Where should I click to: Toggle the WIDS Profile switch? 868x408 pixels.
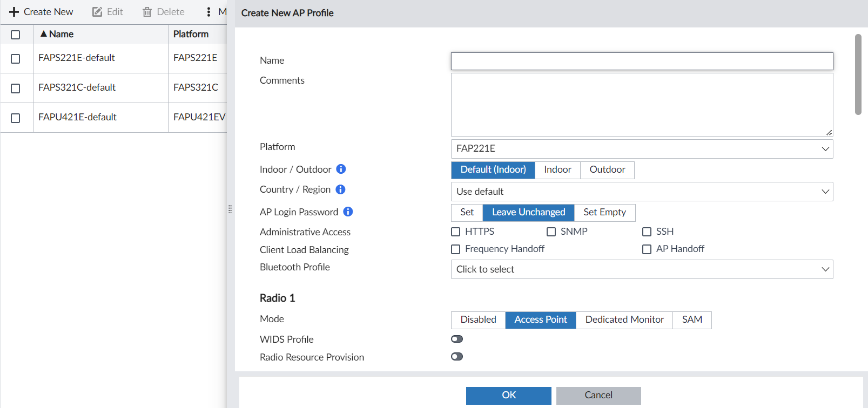coord(457,339)
